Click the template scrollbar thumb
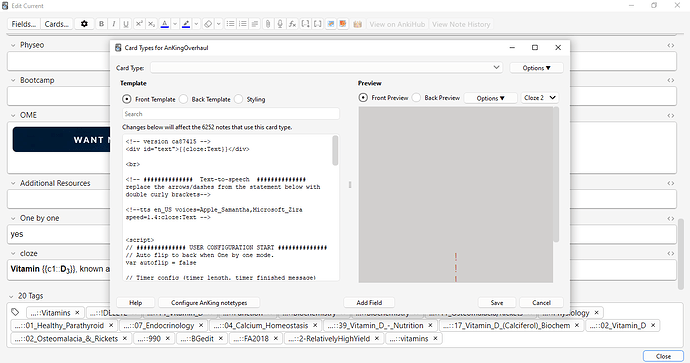 click(335, 150)
